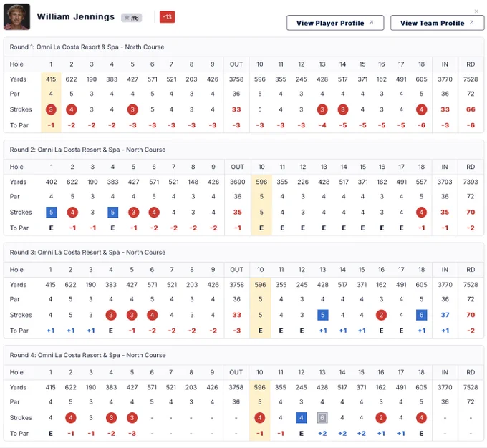Click Round 3 hole 18 blue bogey square 6

click(421, 315)
